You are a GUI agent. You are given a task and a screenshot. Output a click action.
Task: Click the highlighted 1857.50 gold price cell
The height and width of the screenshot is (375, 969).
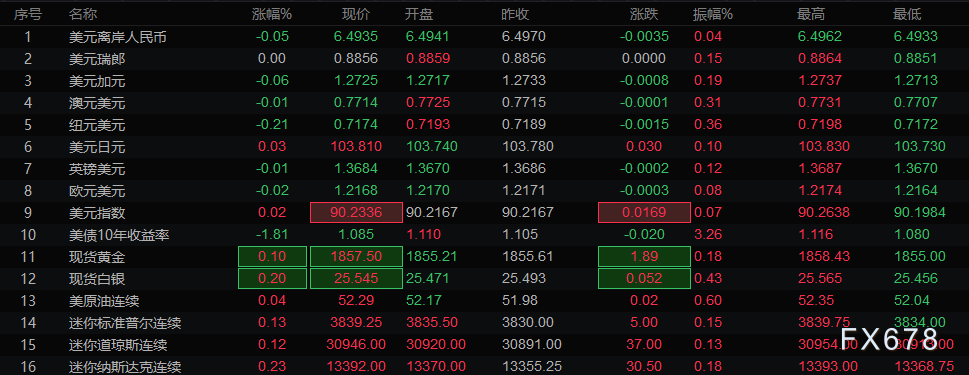pos(356,256)
